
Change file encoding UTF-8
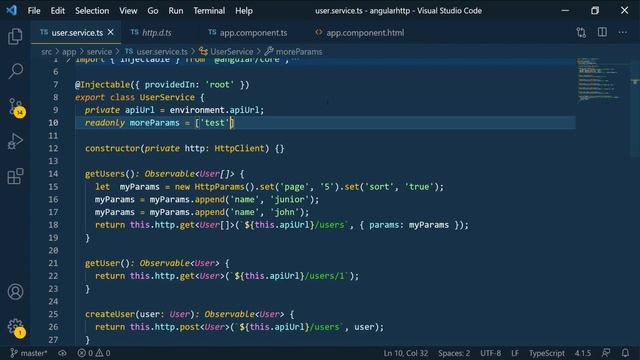pos(491,353)
